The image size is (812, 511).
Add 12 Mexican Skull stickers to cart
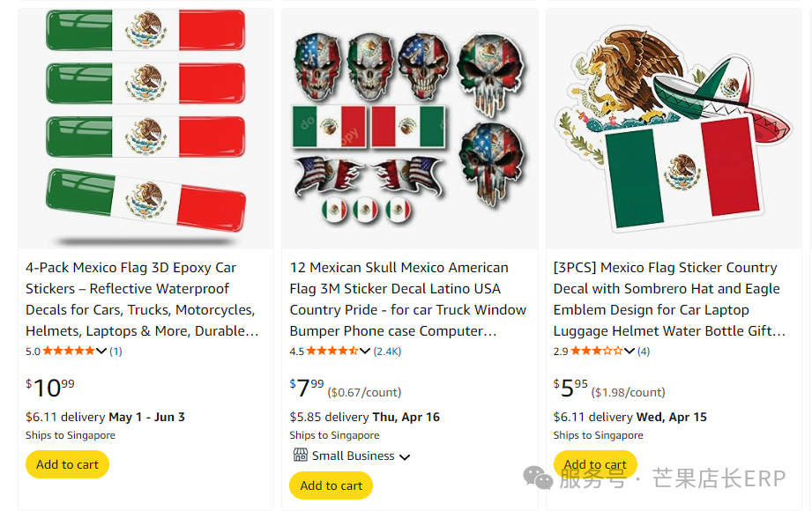331,485
